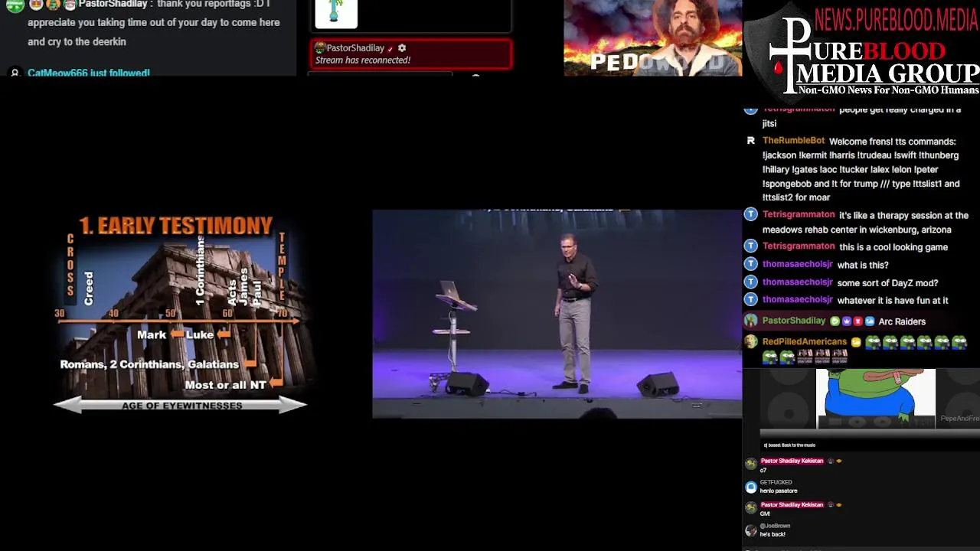980x551 pixels.
Task: Click TheRumbleBot username
Action: 793,141
